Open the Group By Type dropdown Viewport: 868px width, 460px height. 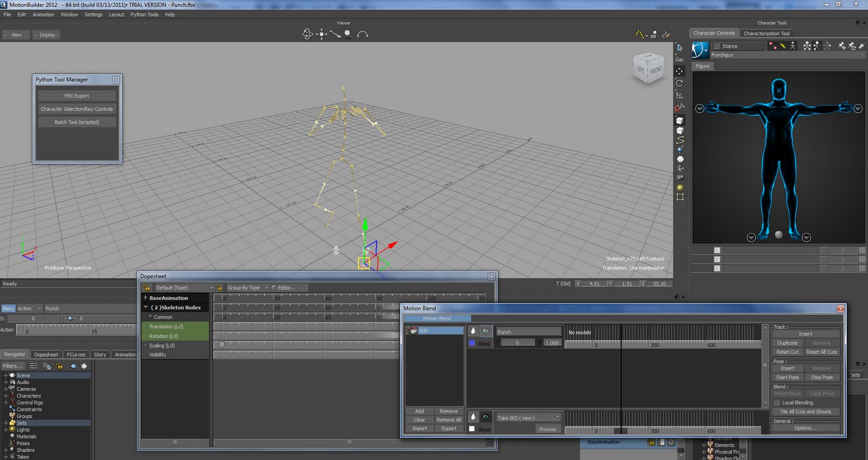coord(247,287)
